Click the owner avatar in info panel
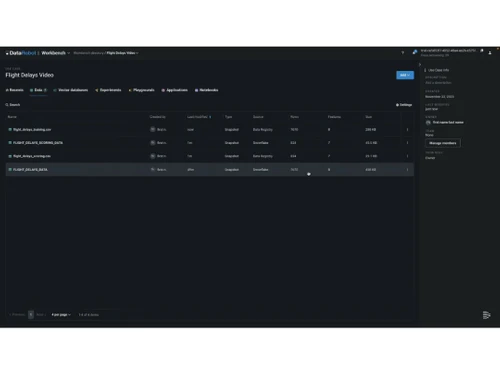500x375 pixels. pyautogui.click(x=428, y=122)
